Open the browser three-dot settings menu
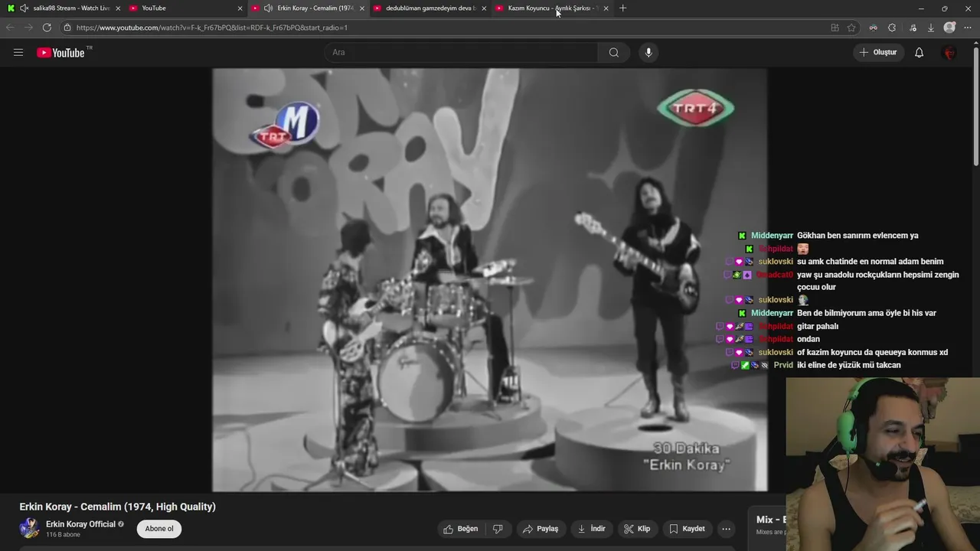 (x=969, y=28)
